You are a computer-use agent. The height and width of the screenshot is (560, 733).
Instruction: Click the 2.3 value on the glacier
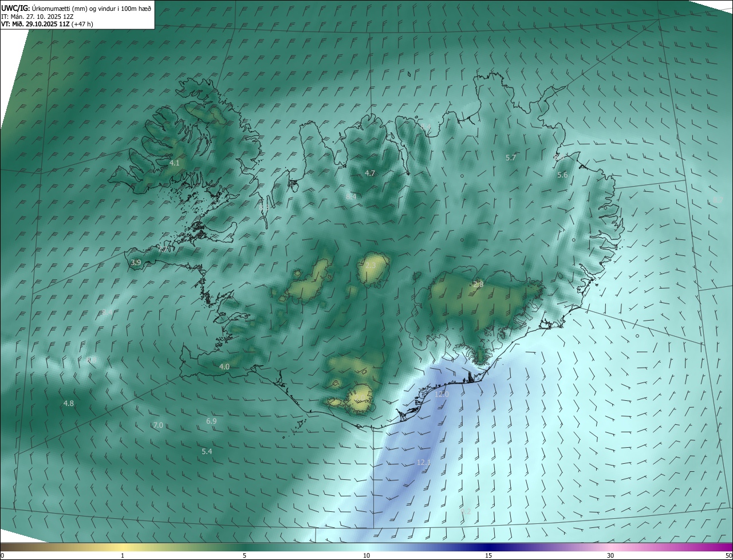[x=371, y=266]
